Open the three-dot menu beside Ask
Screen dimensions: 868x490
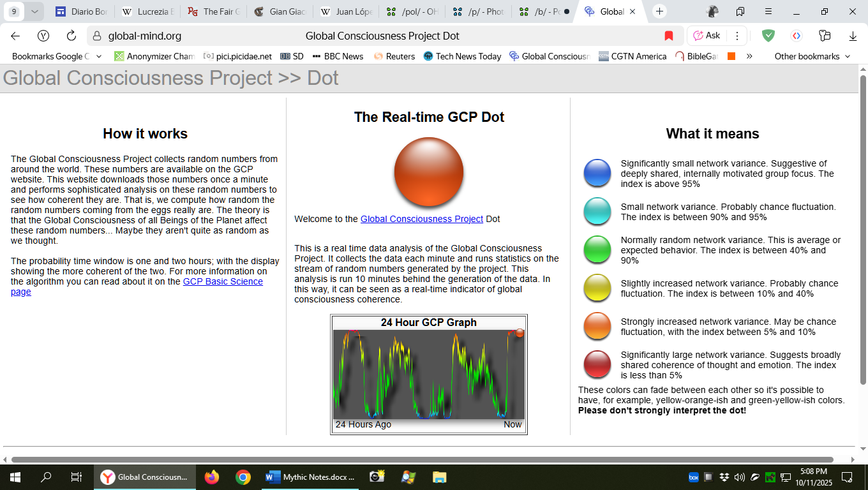click(737, 36)
